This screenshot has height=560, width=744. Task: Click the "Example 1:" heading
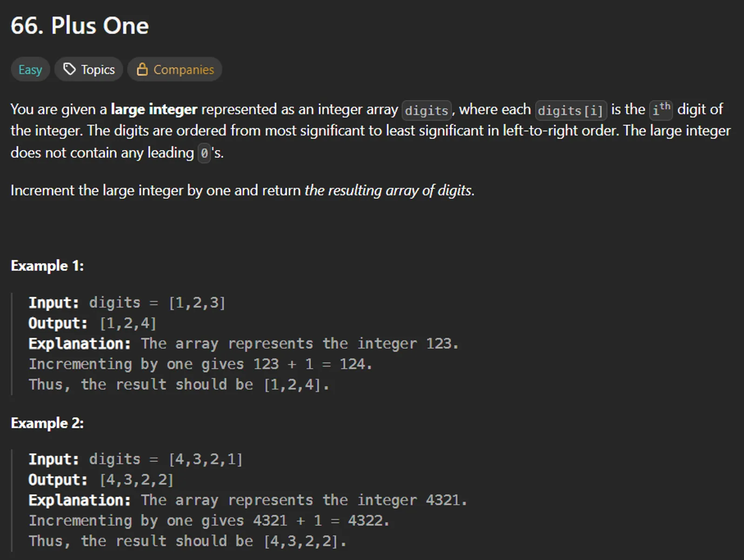pos(47,266)
